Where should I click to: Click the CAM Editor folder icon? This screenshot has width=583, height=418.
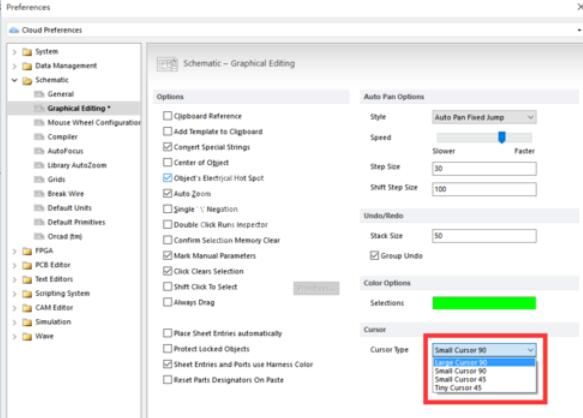point(27,308)
